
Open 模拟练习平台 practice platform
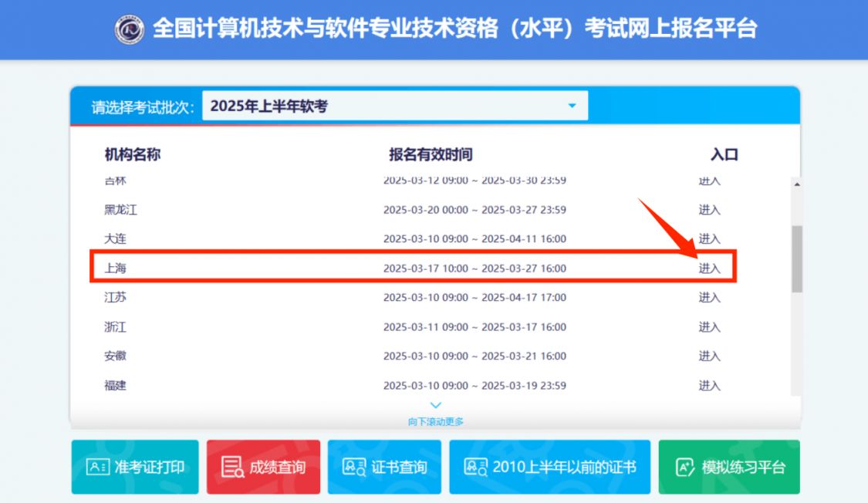pyautogui.click(x=729, y=467)
